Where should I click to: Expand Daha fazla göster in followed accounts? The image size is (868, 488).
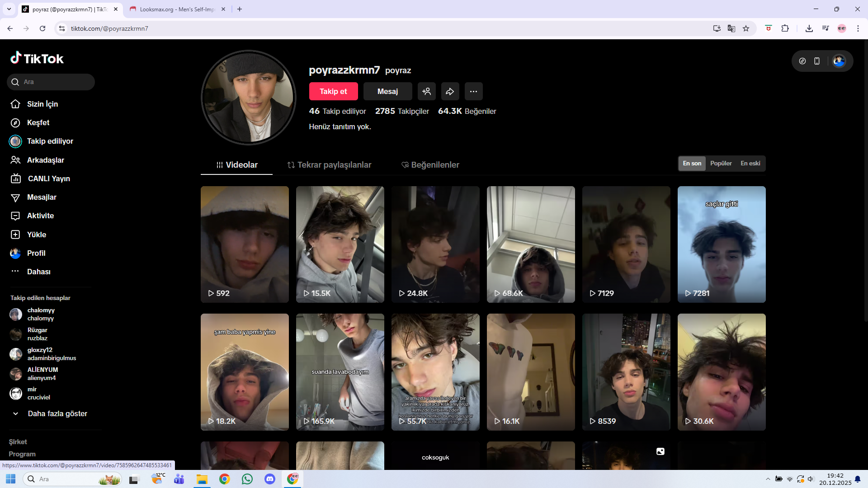pos(57,414)
